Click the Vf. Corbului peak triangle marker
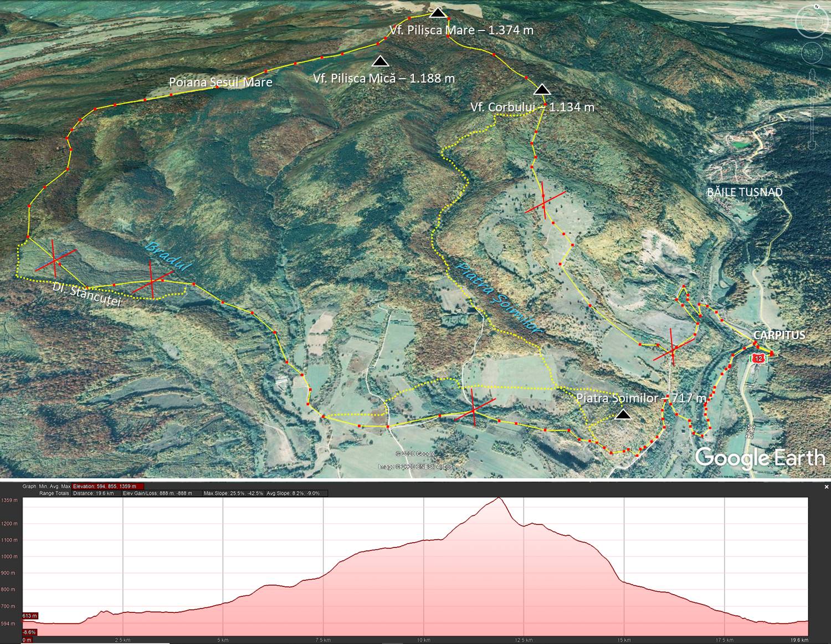 coord(542,89)
